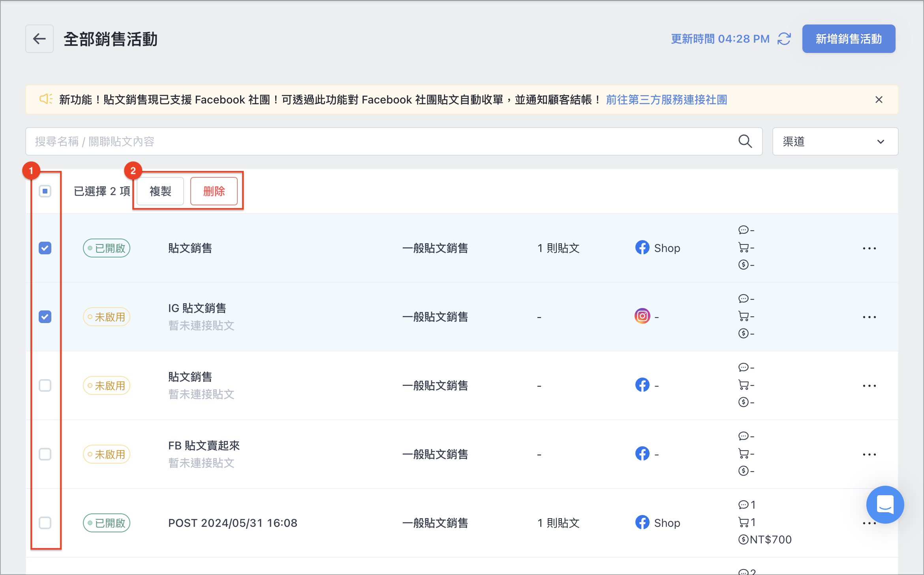Image resolution: width=924 pixels, height=575 pixels.
Task: Click the refresh update time icon
Action: [784, 39]
